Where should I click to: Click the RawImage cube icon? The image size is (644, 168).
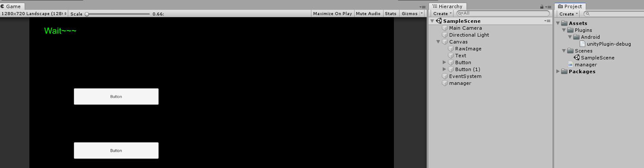(451, 49)
